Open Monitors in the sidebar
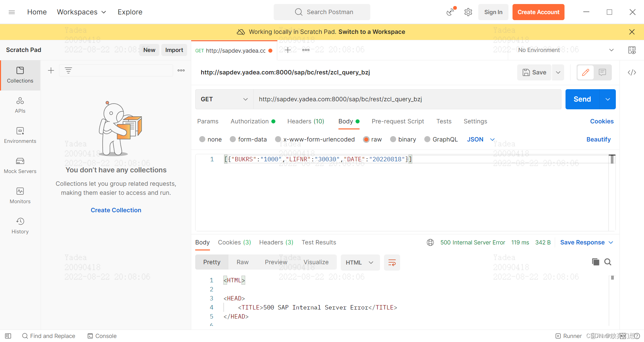 (20, 196)
